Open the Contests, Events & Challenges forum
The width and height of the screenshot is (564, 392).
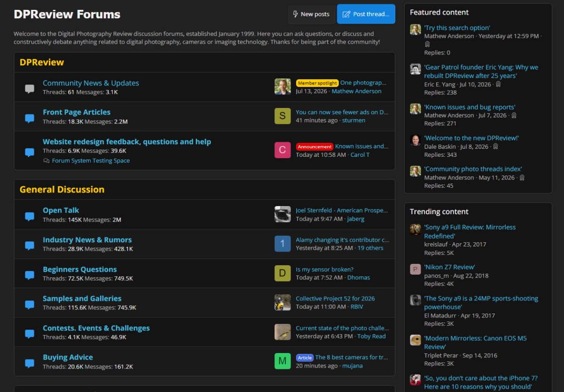point(96,328)
